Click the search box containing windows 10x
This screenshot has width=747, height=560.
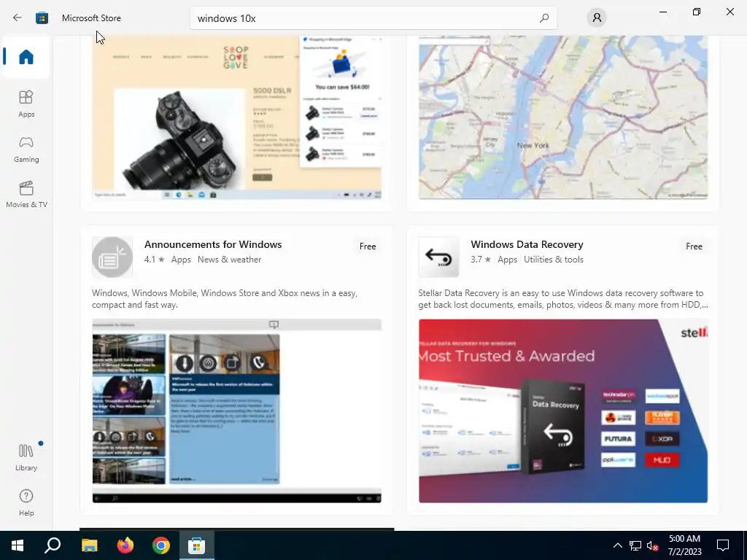(373, 18)
